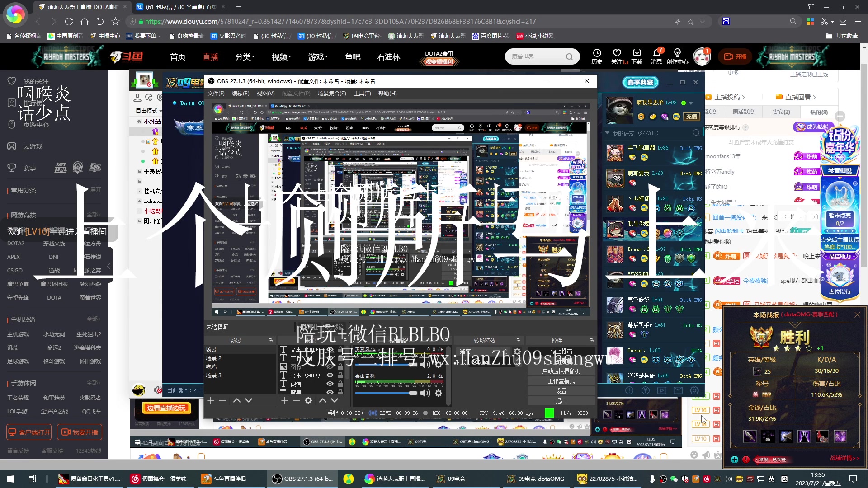Open 创作中心 lightbulb icon
The width and height of the screenshot is (868, 488).
pyautogui.click(x=677, y=53)
